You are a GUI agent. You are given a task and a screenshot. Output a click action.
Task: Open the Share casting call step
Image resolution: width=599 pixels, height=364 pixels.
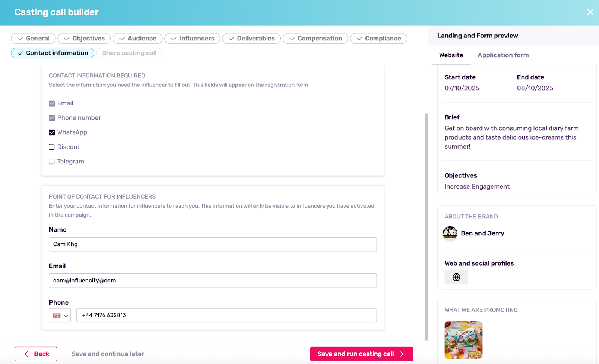tap(130, 53)
